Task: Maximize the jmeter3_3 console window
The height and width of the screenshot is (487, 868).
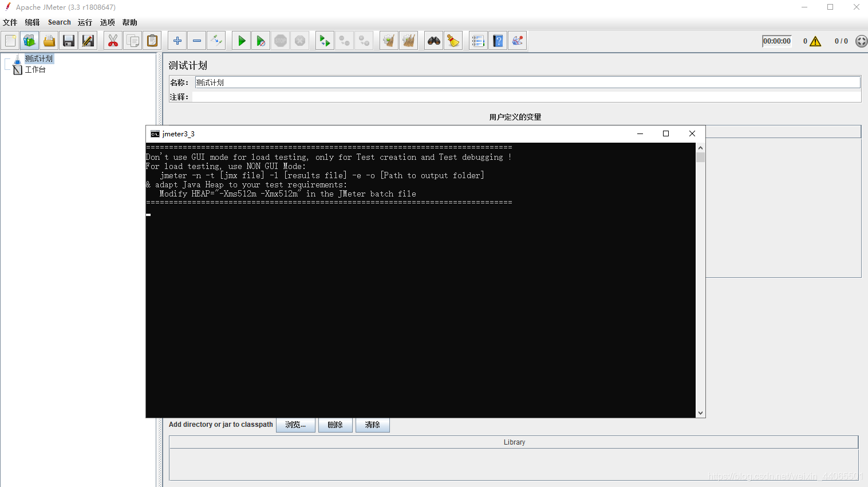Action: [x=666, y=133]
